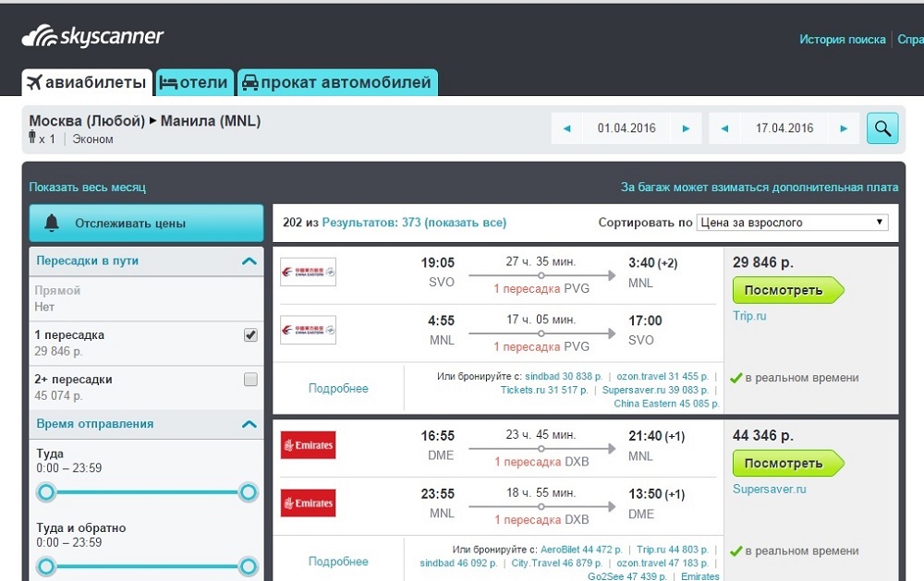Click the passenger icon next to x 1
Viewport: 924px width, 581px height.
[32, 138]
